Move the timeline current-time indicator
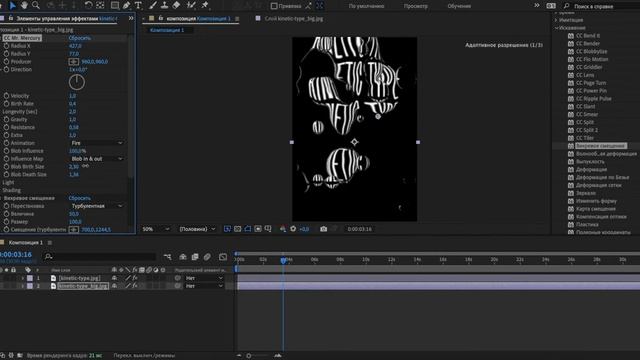The width and height of the screenshot is (640, 360). coord(283,260)
